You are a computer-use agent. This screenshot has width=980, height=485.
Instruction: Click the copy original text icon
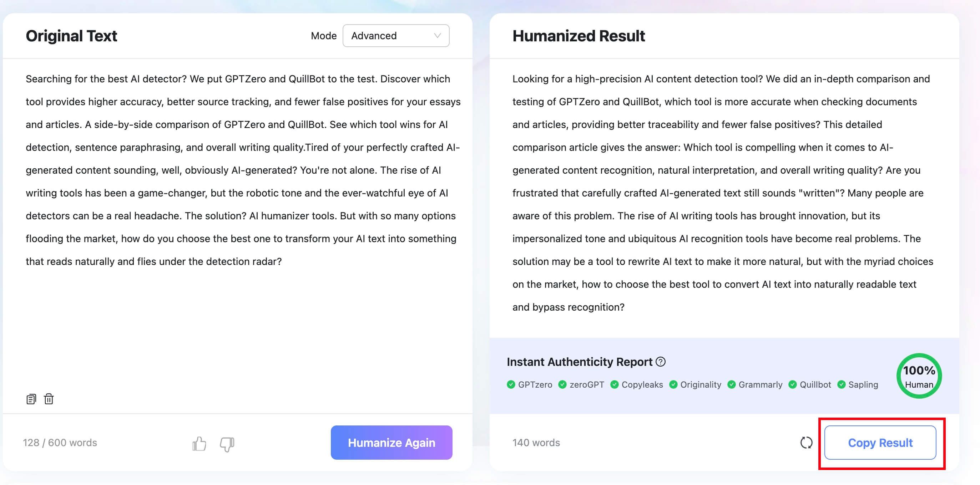(31, 399)
